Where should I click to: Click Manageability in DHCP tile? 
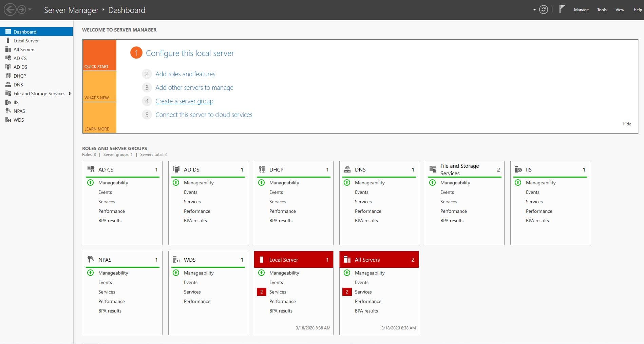284,183
